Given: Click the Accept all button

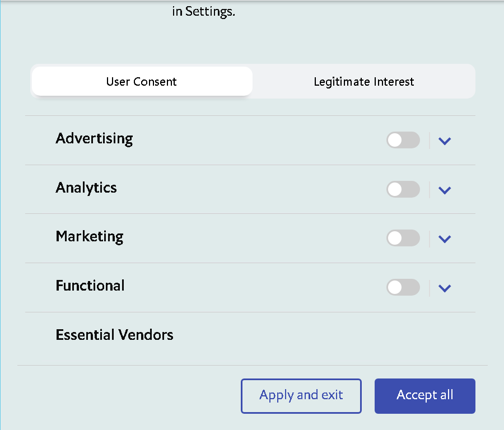Looking at the screenshot, I should pyautogui.click(x=424, y=396).
